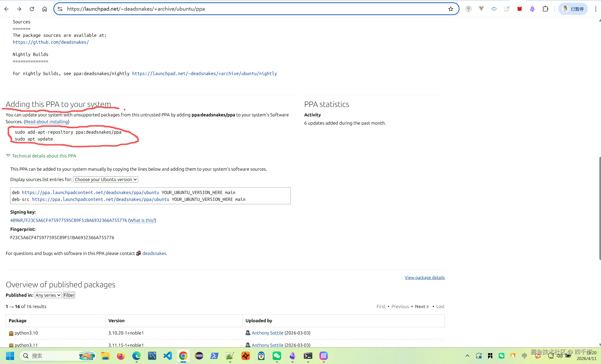The width and height of the screenshot is (601, 364).
Task: Open the Choose your Ubuntu version dropdown
Action: pyautogui.click(x=106, y=180)
